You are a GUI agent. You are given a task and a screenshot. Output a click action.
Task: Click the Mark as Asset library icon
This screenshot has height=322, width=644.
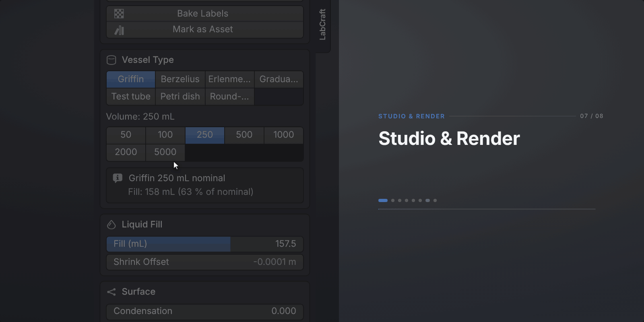coord(119,30)
